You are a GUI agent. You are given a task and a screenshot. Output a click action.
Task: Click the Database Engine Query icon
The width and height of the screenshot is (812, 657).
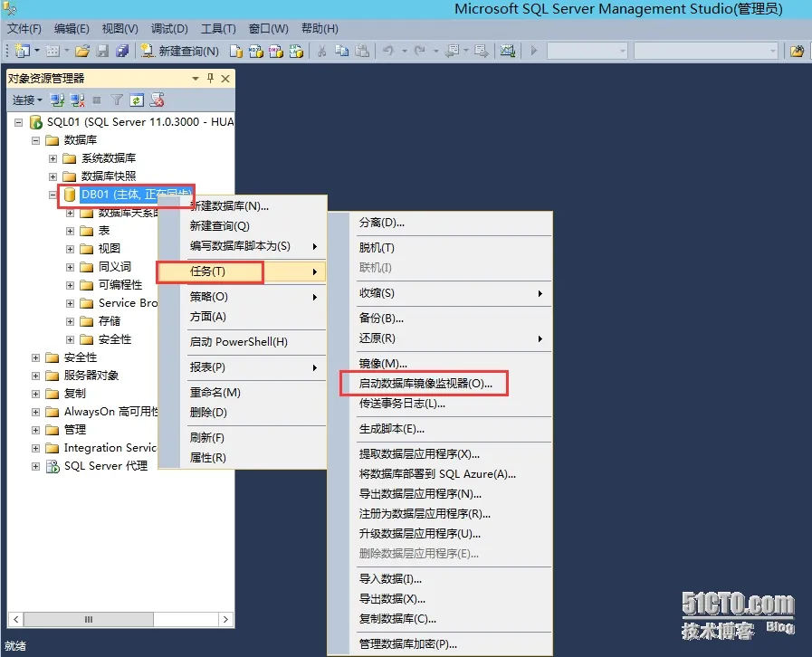(x=235, y=51)
